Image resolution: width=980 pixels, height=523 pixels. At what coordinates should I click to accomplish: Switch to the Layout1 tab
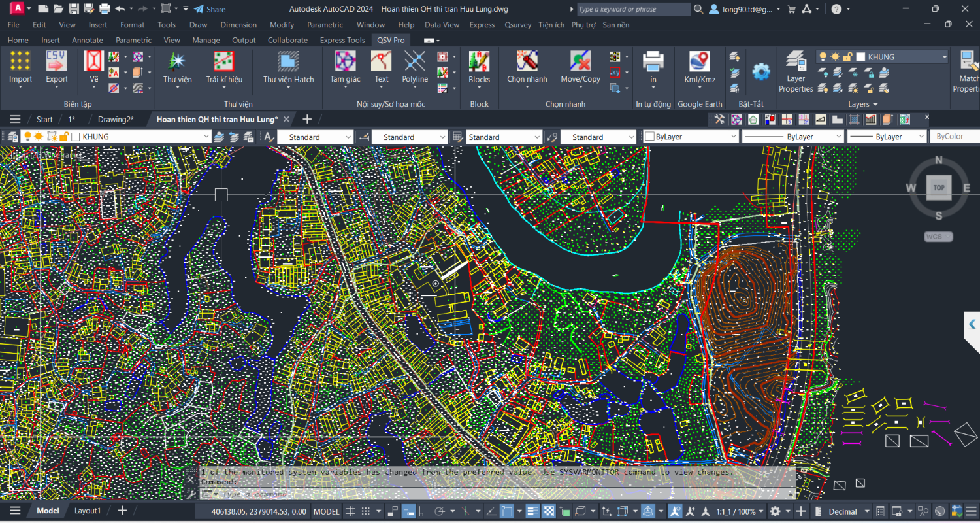click(88, 511)
